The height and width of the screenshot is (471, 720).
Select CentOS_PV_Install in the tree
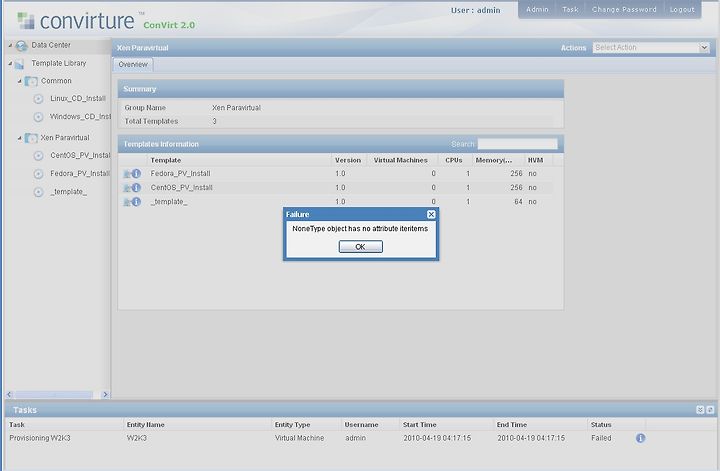point(80,156)
